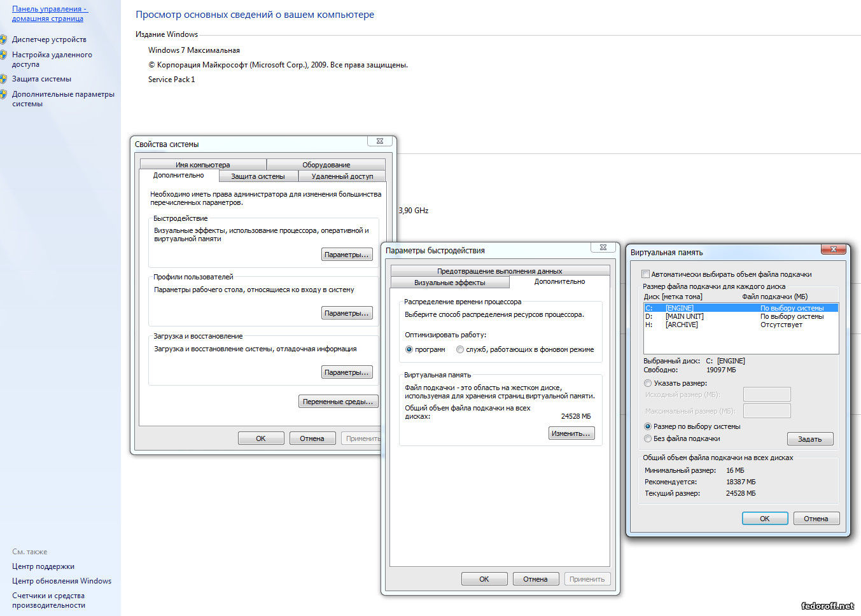Select the Указать размер radio button

pyautogui.click(x=648, y=383)
